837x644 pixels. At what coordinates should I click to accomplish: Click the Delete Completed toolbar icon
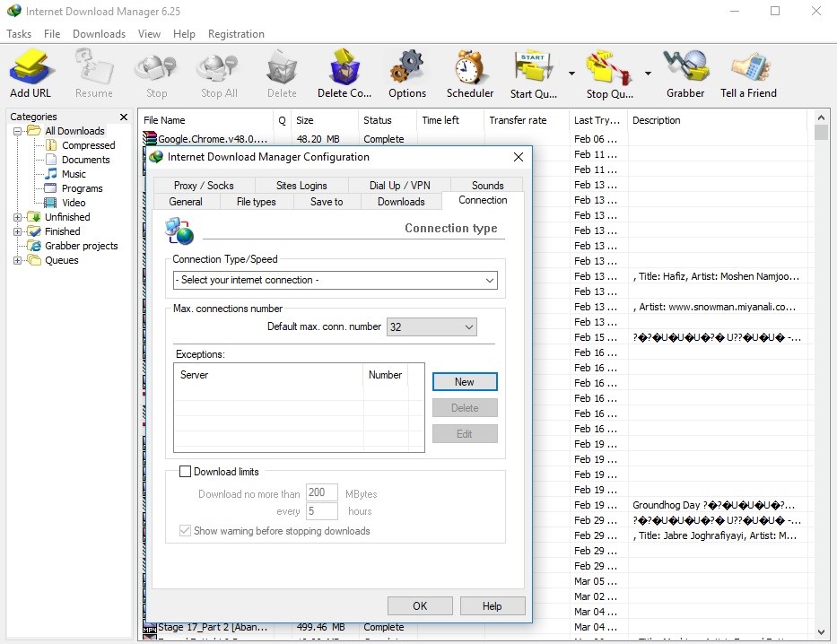tap(344, 68)
